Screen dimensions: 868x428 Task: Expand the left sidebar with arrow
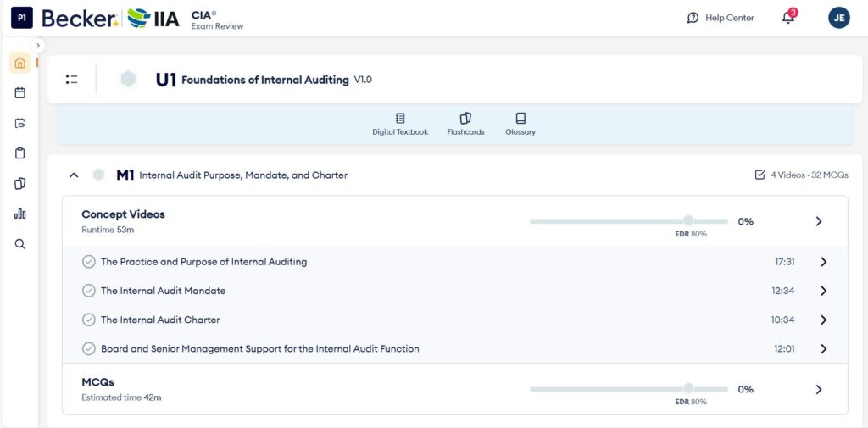(x=37, y=46)
